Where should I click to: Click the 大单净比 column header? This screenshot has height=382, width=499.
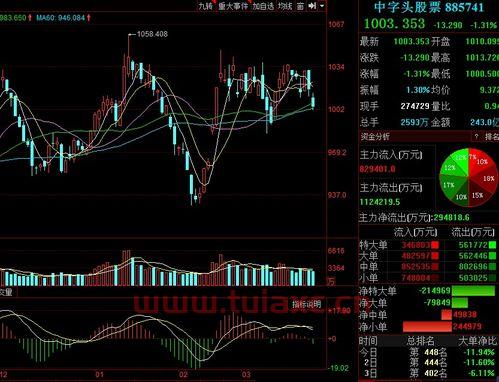click(477, 341)
